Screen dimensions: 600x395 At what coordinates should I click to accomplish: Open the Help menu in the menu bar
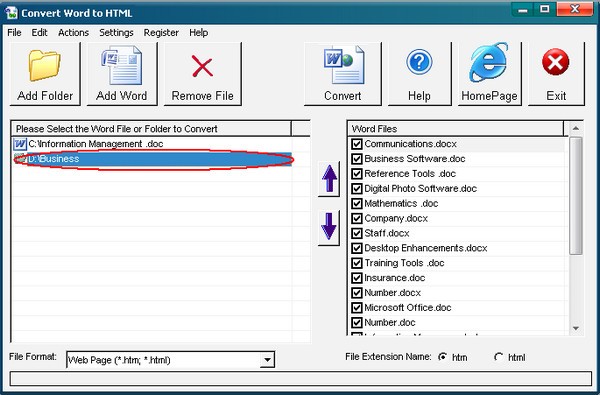point(199,33)
